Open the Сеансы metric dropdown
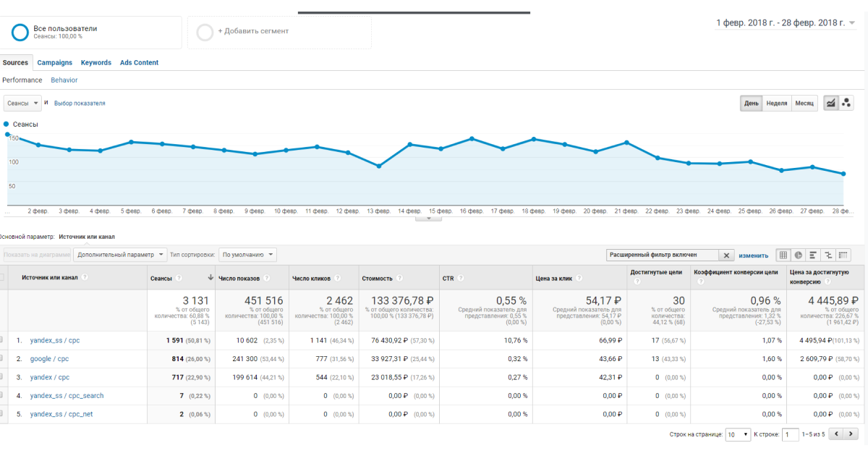 [x=22, y=104]
